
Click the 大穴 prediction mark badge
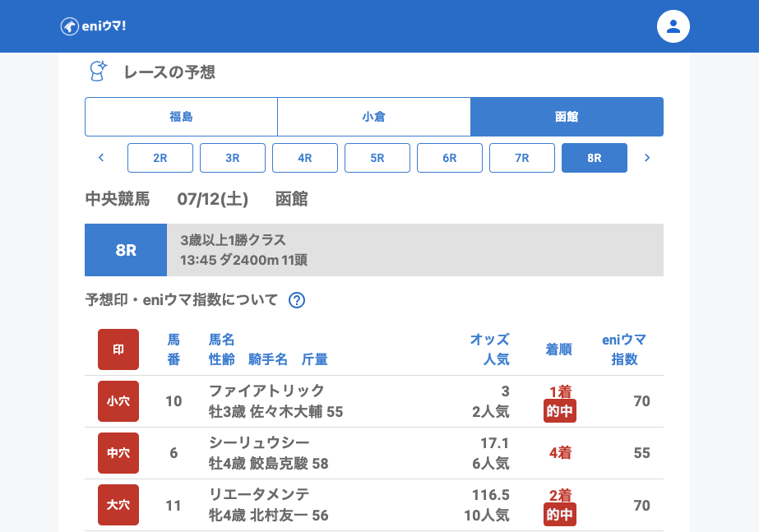118,505
